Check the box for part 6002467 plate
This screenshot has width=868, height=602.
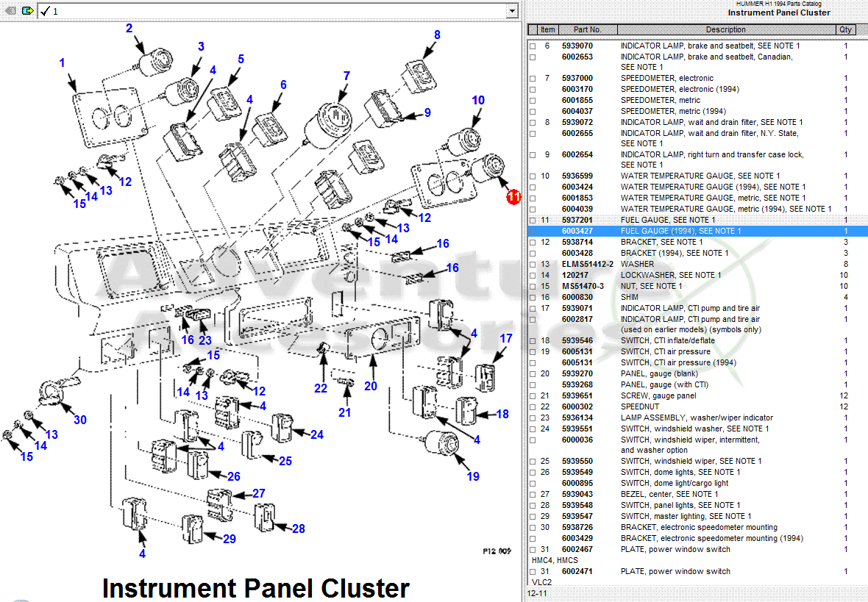tap(533, 550)
